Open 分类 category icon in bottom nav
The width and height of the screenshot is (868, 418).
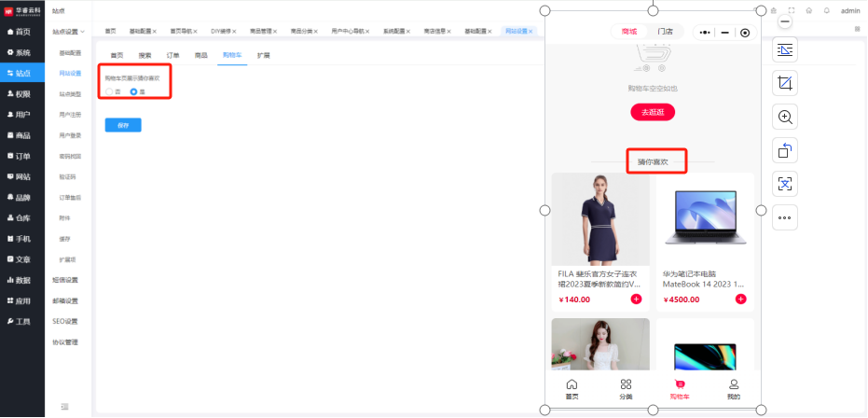626,389
